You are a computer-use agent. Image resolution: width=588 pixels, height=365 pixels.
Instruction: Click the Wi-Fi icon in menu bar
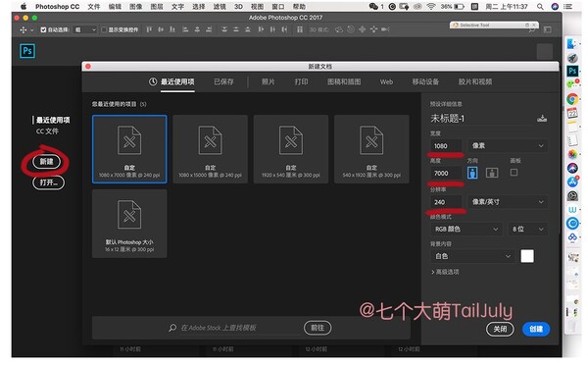(431, 7)
